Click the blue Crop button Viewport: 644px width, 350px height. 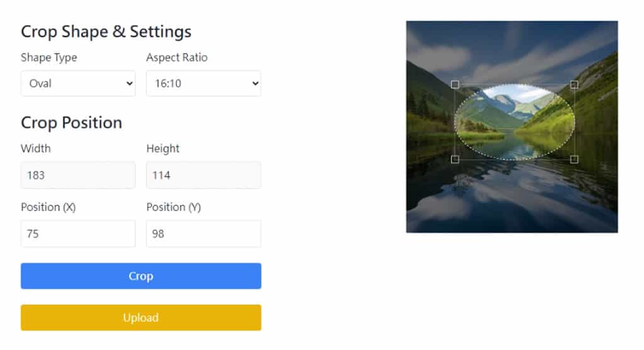(141, 276)
